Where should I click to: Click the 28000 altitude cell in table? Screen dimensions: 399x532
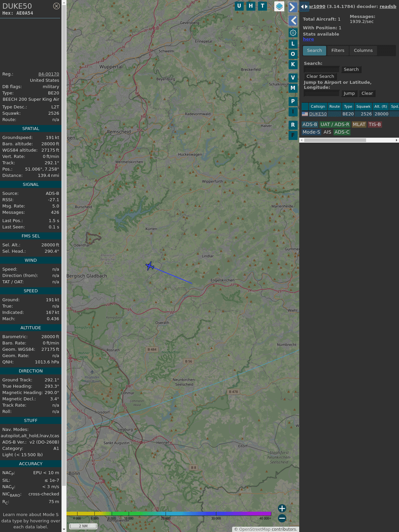point(381,114)
